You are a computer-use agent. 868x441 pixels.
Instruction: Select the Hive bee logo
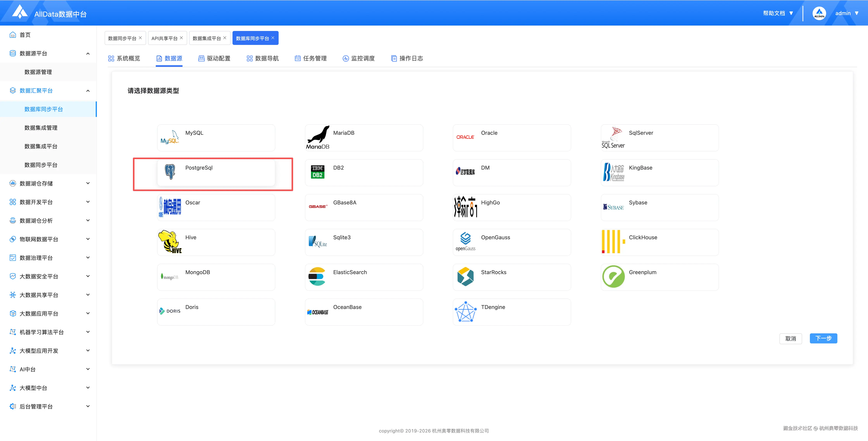[x=170, y=242]
